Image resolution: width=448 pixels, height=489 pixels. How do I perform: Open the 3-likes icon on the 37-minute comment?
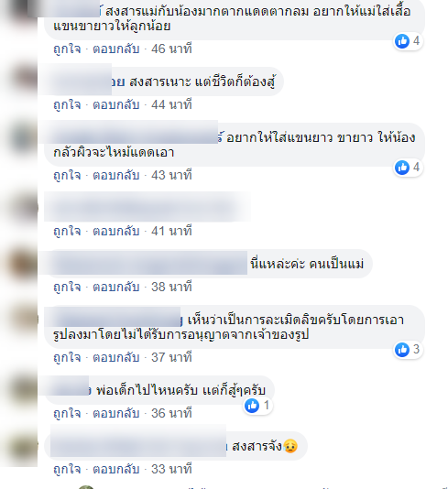(408, 350)
